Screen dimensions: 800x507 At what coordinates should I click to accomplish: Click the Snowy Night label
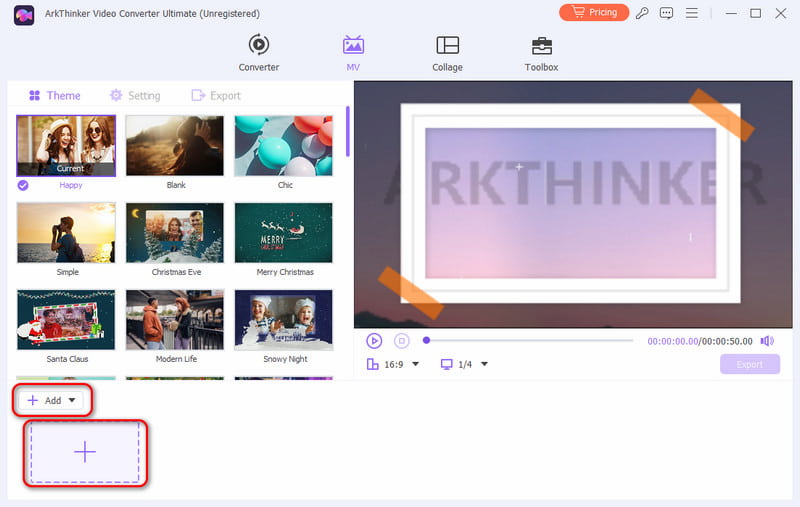coord(285,359)
